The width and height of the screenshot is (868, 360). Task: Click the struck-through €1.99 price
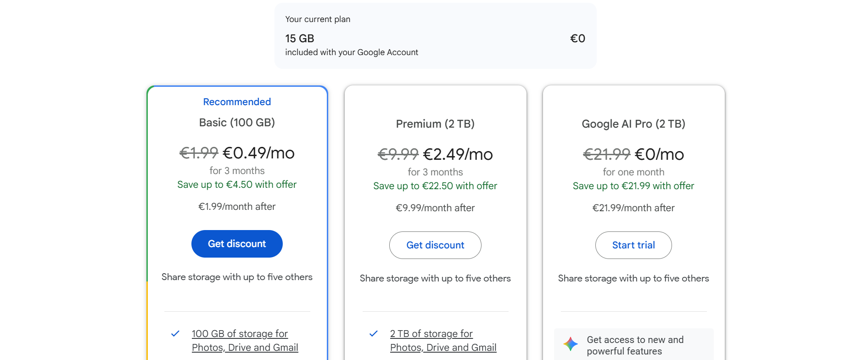198,153
